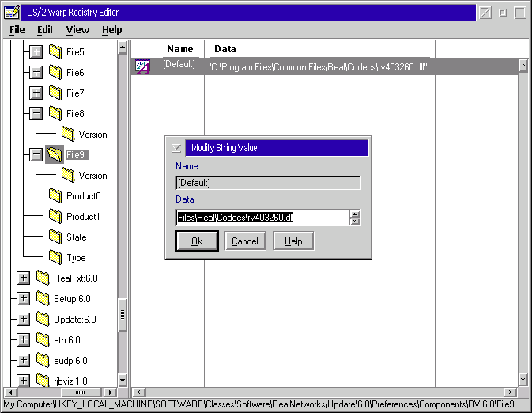Viewport: 532px width, 413px height.
Task: Click the Update:6.0 folder icon
Action: pos(43,320)
